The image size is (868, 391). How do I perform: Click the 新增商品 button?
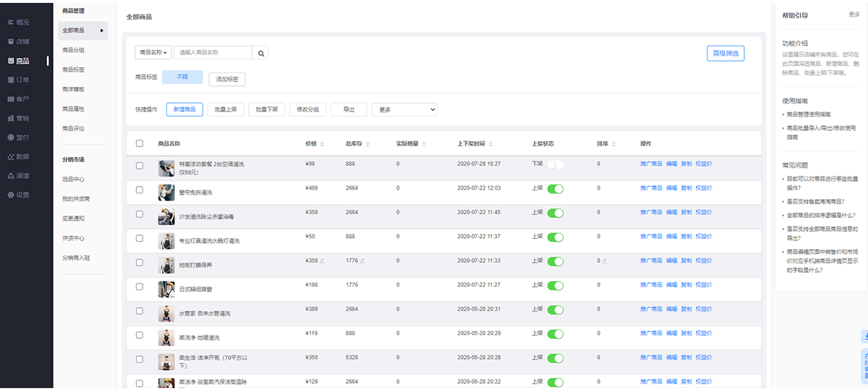point(184,109)
